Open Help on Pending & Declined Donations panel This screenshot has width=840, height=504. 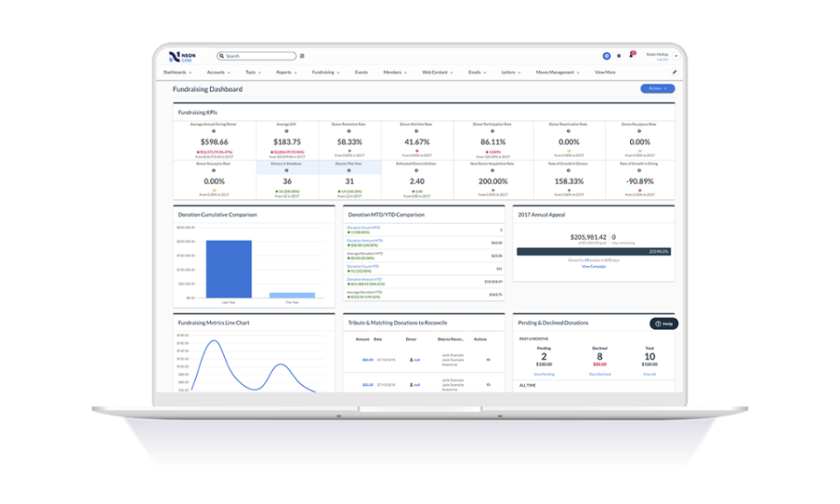(664, 323)
